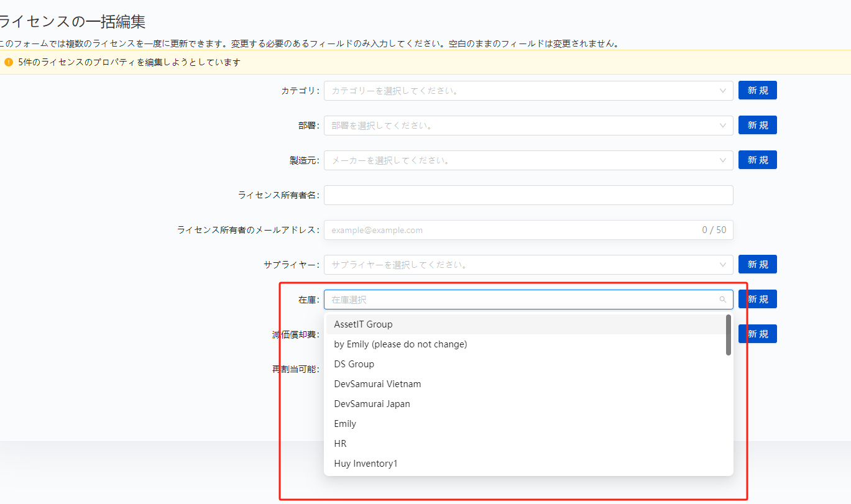Image resolution: width=851 pixels, height=504 pixels.
Task: Open the 製造元 maker dropdown
Action: coord(528,160)
